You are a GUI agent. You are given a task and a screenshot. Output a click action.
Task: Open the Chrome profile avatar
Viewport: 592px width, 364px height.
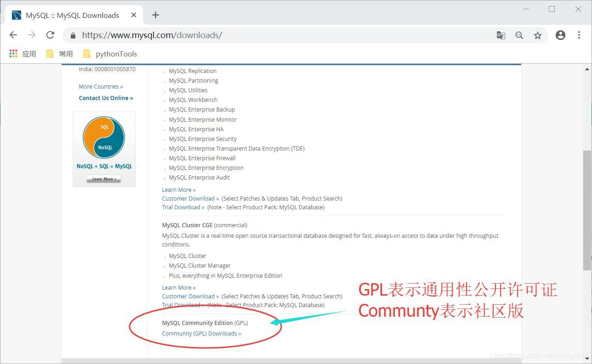point(560,35)
